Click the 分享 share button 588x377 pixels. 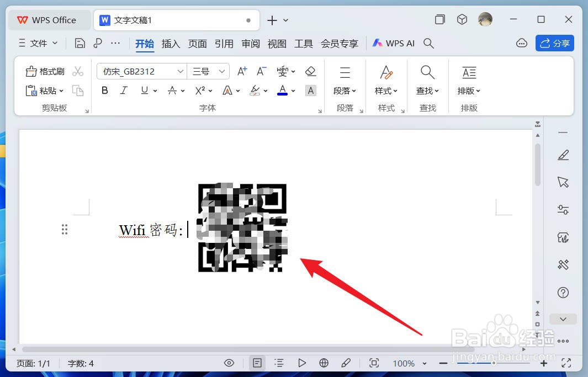click(554, 43)
